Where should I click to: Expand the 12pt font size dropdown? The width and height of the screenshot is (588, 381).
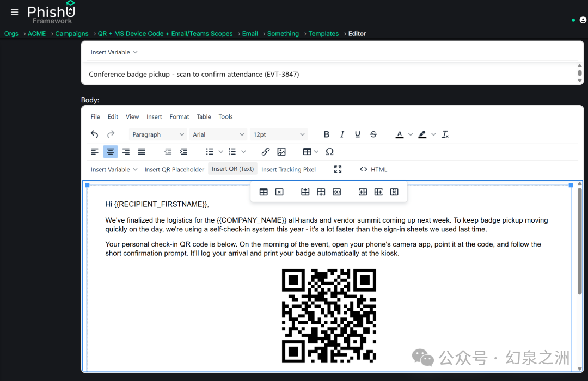click(279, 134)
